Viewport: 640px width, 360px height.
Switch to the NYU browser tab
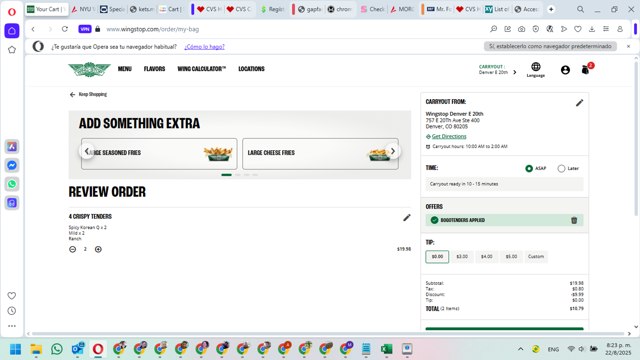(x=82, y=9)
